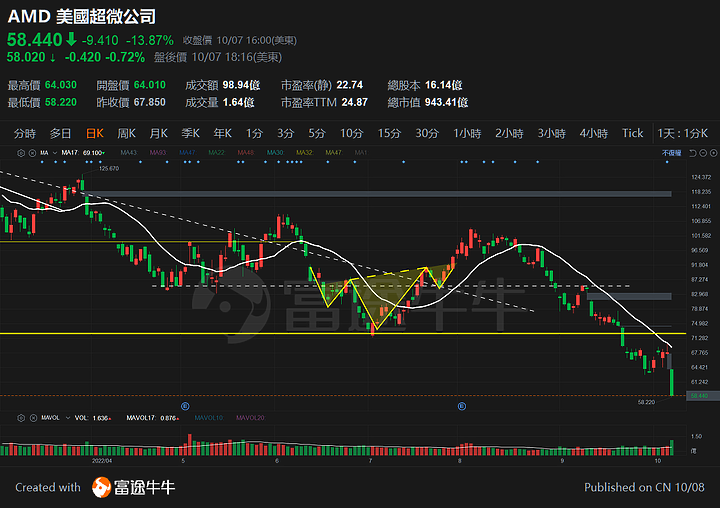Click the rightmost circled icon above the price axis

tap(714, 153)
